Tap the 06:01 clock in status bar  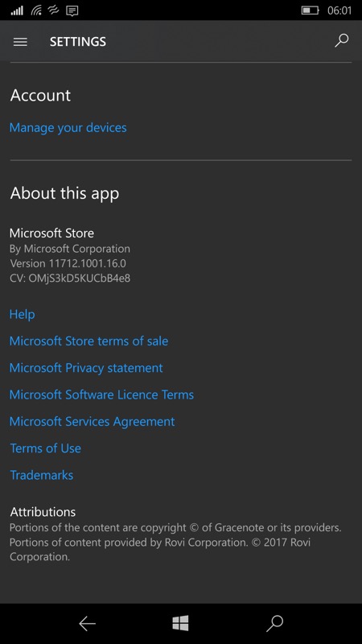coord(339,10)
